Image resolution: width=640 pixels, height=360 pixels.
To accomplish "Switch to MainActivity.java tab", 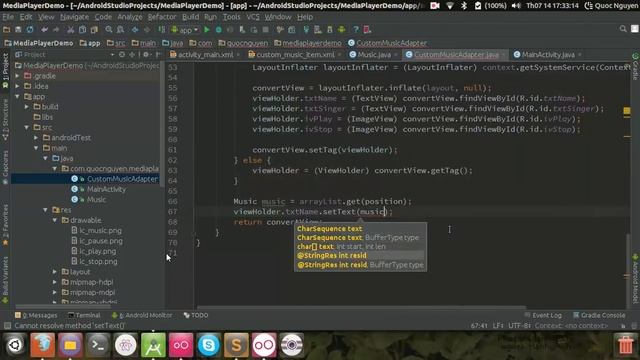I will pyautogui.click(x=548, y=55).
